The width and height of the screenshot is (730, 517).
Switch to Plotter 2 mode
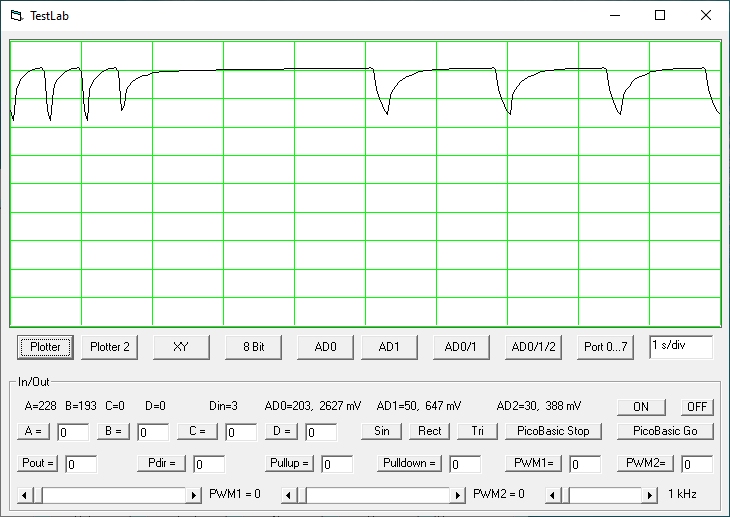pyautogui.click(x=110, y=347)
